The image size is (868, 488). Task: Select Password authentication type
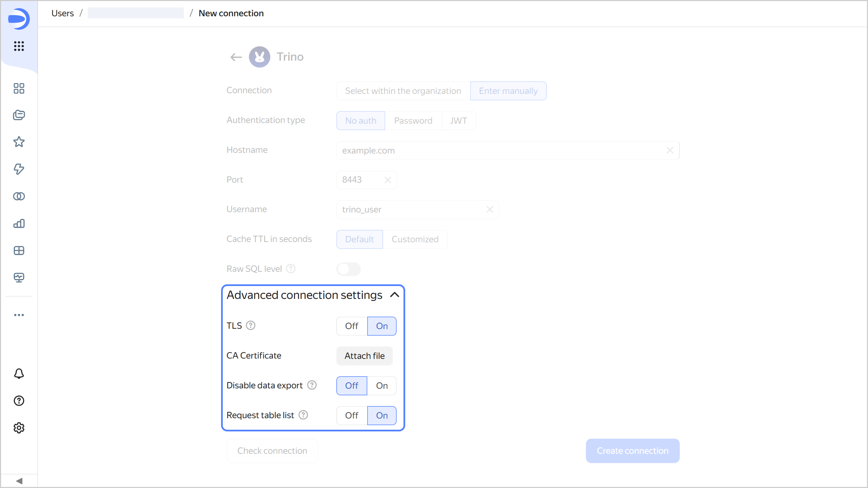413,121
